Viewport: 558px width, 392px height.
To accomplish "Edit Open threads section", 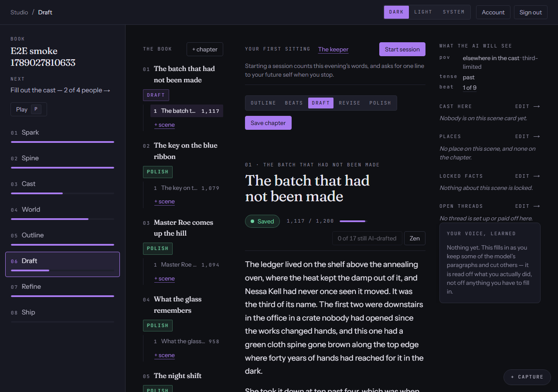I will (527, 206).
